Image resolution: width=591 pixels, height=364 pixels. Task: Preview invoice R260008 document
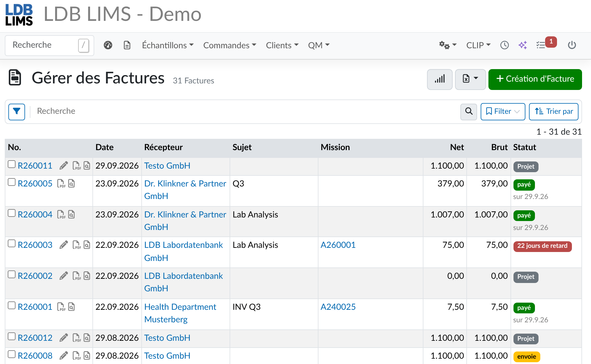(87, 356)
